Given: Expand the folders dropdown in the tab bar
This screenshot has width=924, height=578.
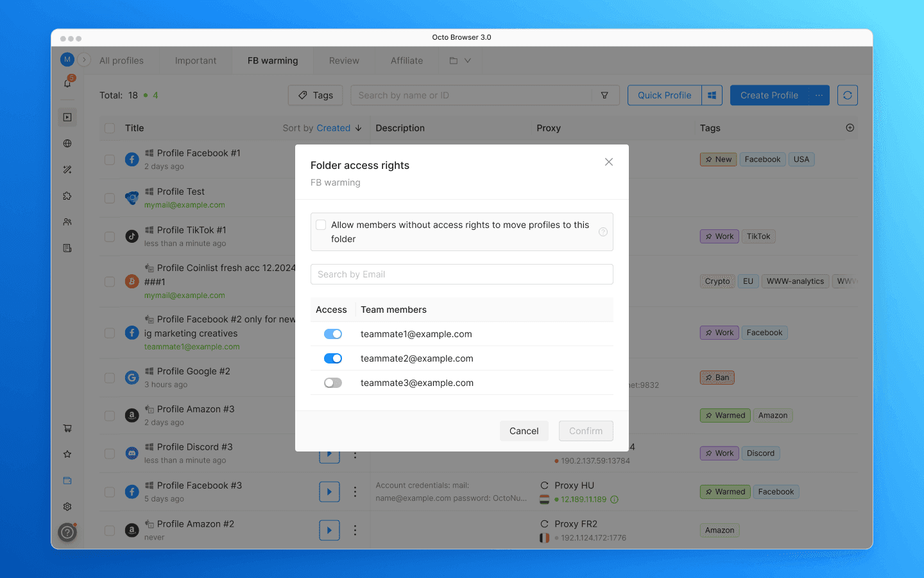Looking at the screenshot, I should pos(460,60).
